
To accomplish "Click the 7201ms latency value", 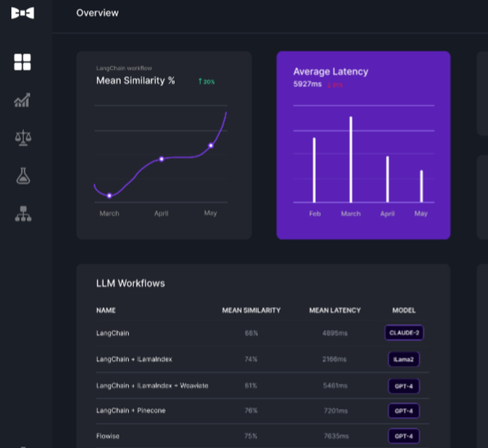I will pyautogui.click(x=336, y=410).
